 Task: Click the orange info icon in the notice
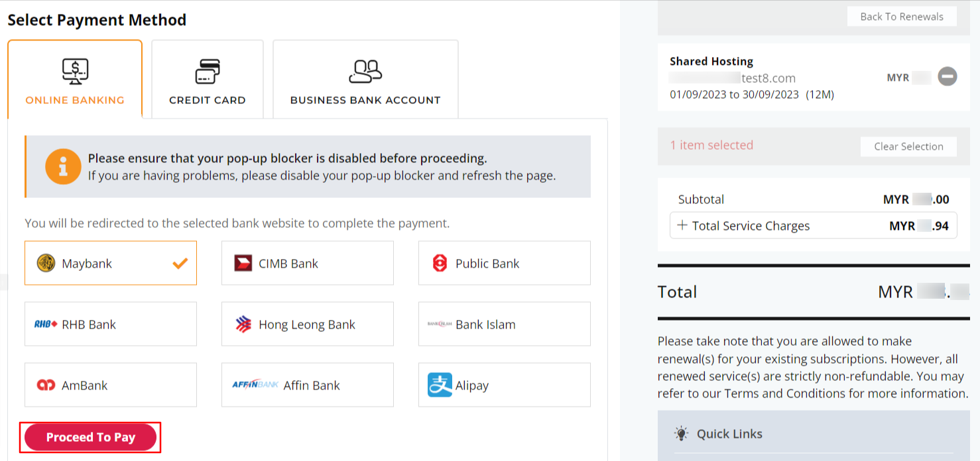pos(63,166)
